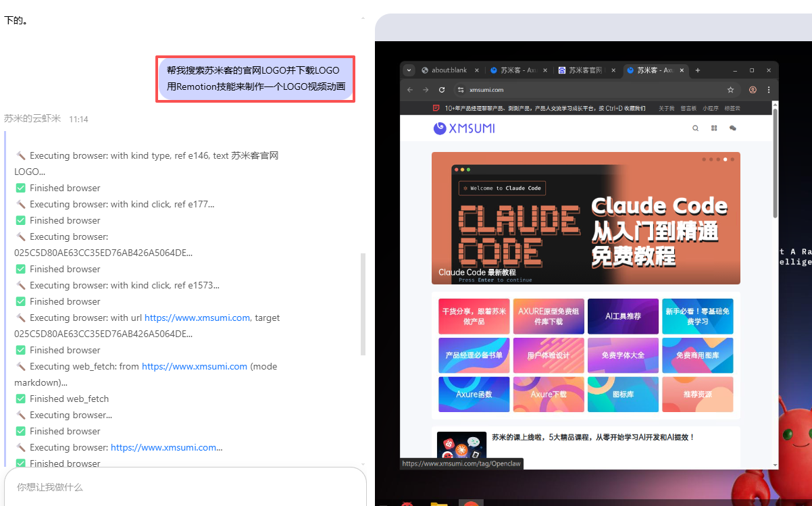Open the AI工具推荐 tile
This screenshot has width=812, height=506.
coord(623,316)
